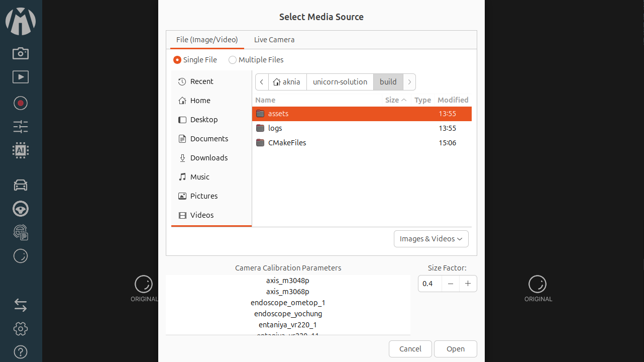Screen dimensions: 644x362
Task: Select the car view mode icon
Action: click(x=21, y=185)
